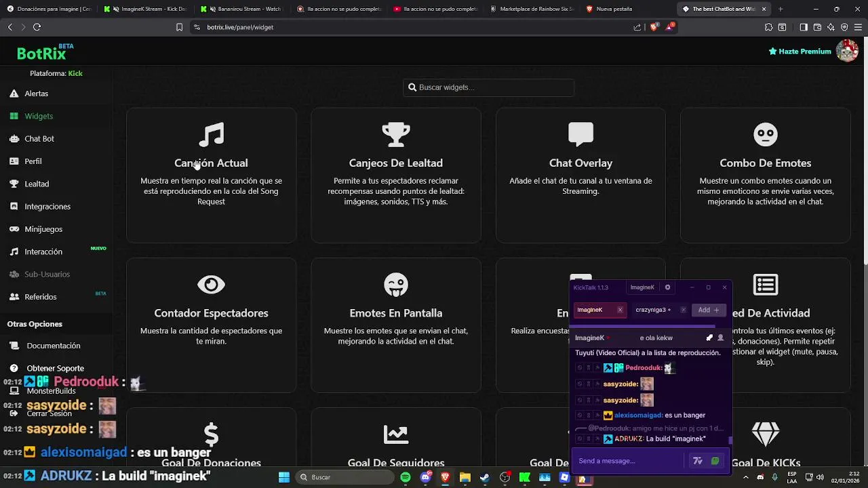Click username alexisomaigad in KickTalk chat

coord(637,415)
